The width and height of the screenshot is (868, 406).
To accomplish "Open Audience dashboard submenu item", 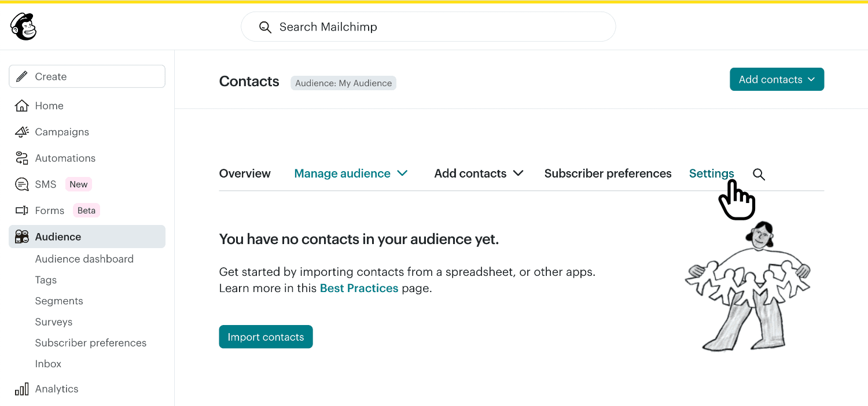I will coord(84,259).
